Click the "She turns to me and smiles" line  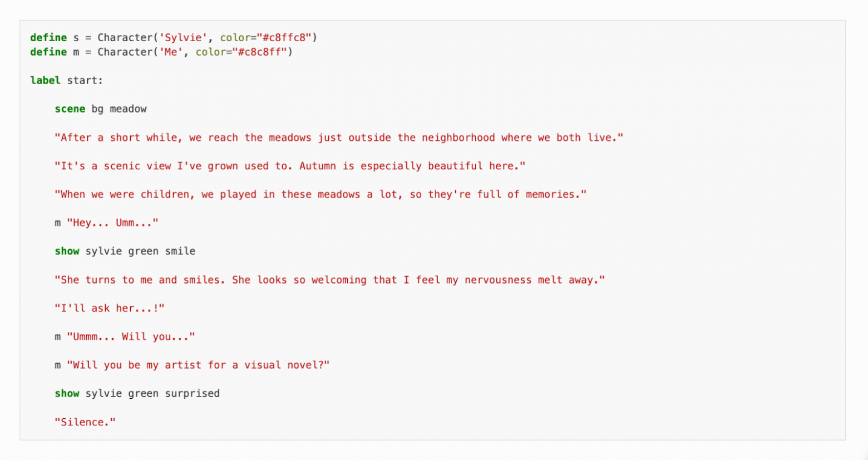(x=329, y=280)
